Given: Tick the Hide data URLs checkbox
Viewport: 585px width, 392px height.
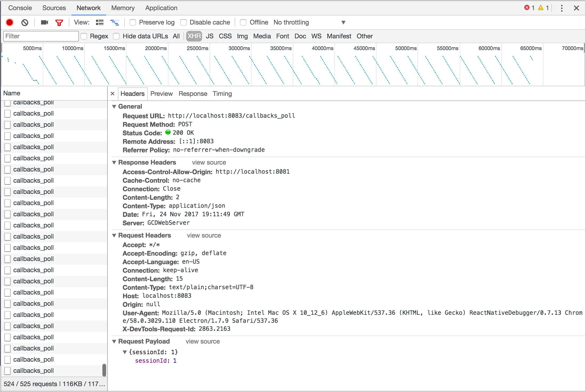Looking at the screenshot, I should click(x=116, y=36).
